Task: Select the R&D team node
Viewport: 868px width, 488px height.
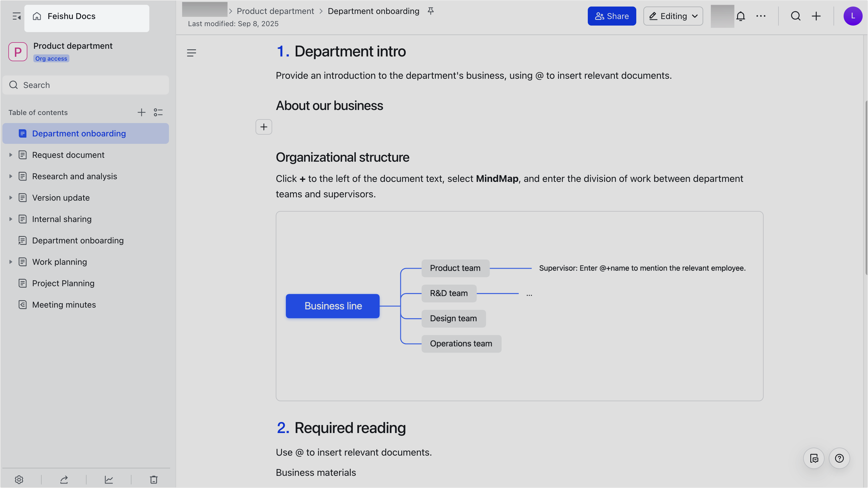Action: 449,293
